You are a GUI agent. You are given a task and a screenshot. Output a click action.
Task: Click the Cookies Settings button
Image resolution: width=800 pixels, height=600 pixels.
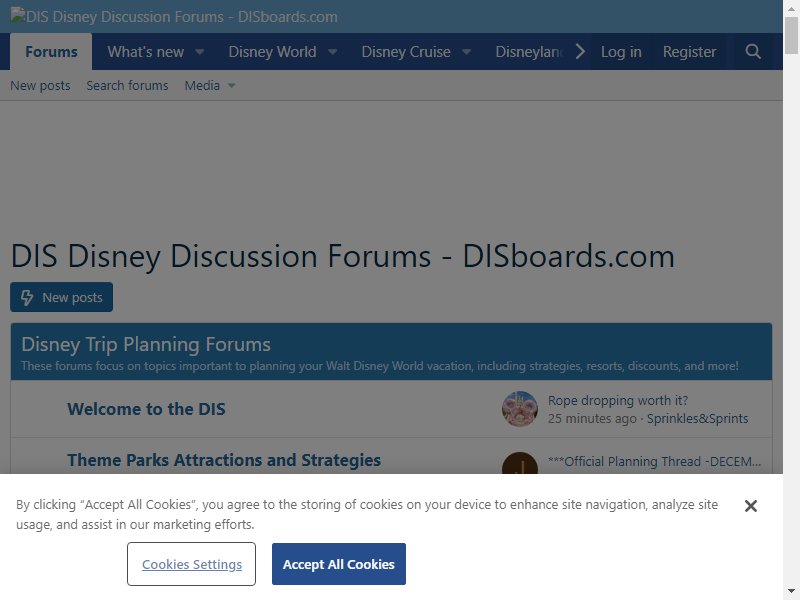191,564
